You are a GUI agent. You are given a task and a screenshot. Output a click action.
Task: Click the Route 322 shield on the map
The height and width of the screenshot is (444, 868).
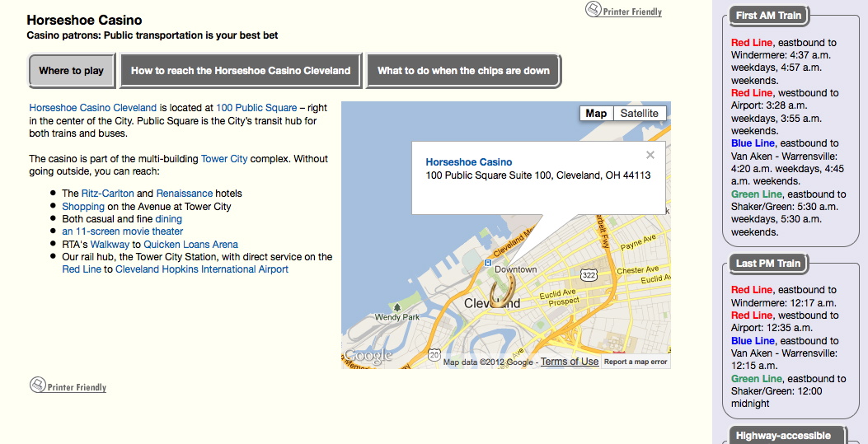[x=589, y=275]
